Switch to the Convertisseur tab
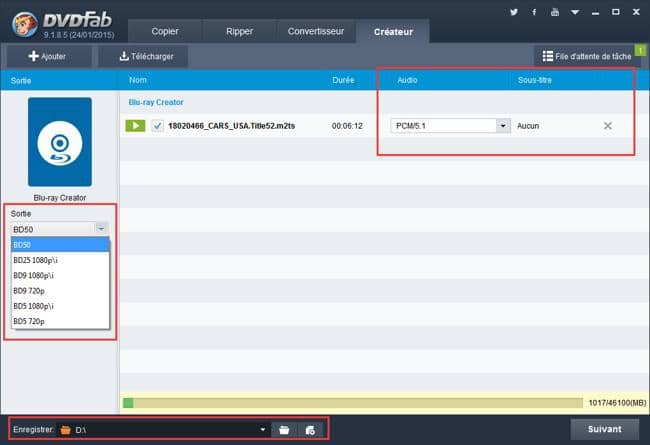 pyautogui.click(x=316, y=32)
